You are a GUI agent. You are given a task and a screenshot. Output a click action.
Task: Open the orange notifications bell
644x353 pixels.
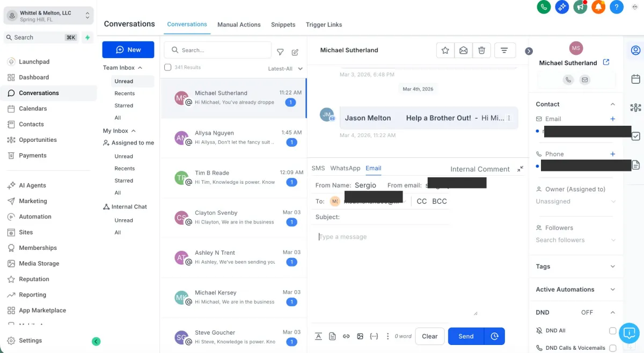tap(598, 7)
